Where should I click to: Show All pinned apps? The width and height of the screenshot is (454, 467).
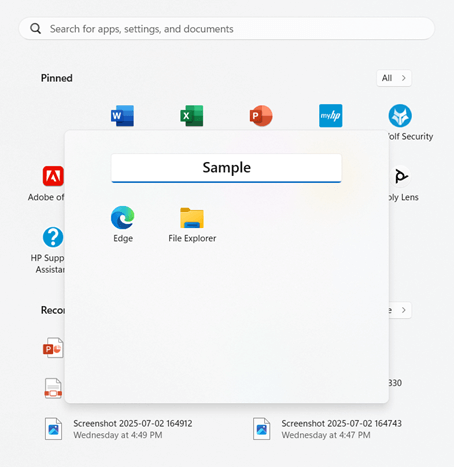(394, 78)
